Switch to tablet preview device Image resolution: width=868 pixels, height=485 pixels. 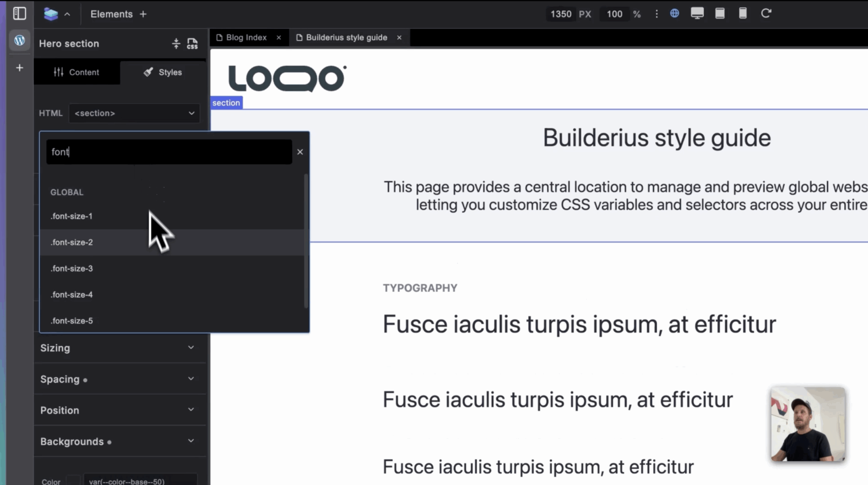click(x=720, y=14)
